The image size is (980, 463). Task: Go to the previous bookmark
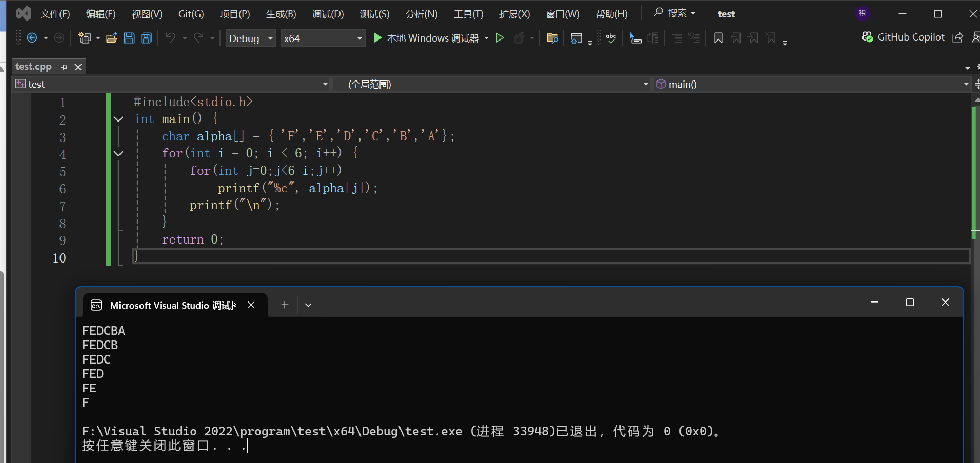(736, 38)
